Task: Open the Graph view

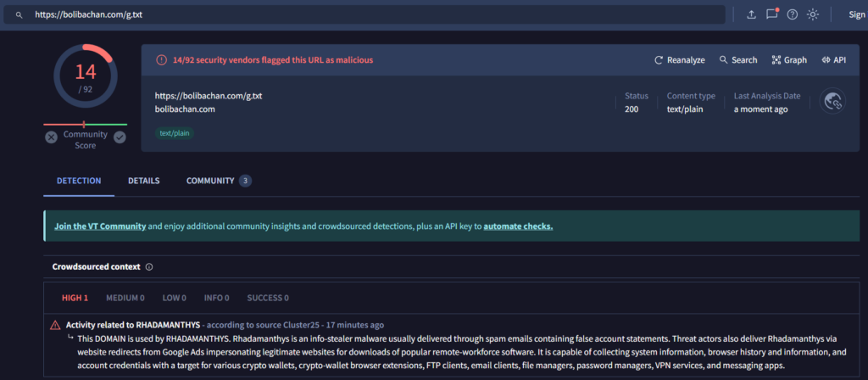Action: pos(788,60)
